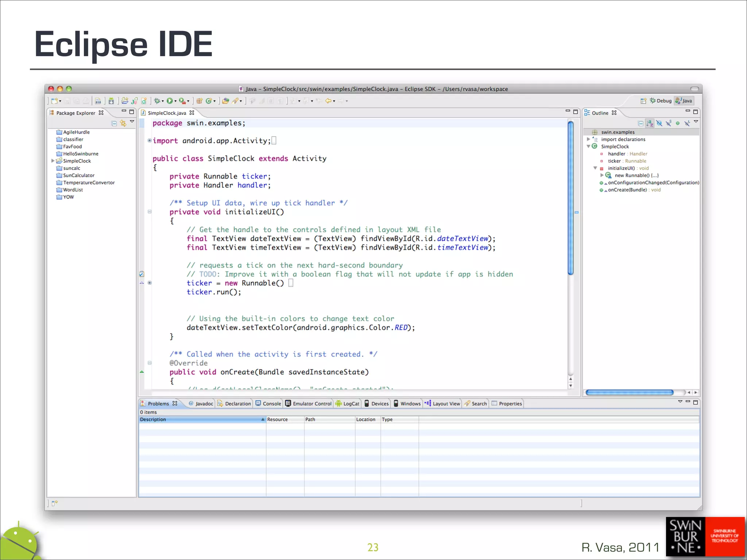Click the binary 010 toolbar icon
The image size is (747, 560).
(98, 101)
